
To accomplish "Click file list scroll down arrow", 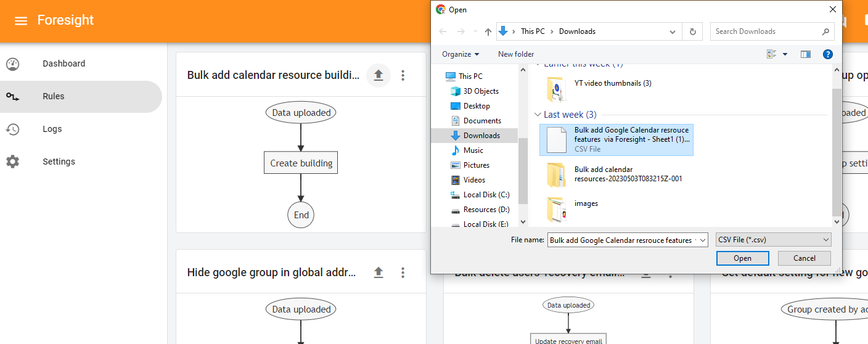I will point(837,222).
